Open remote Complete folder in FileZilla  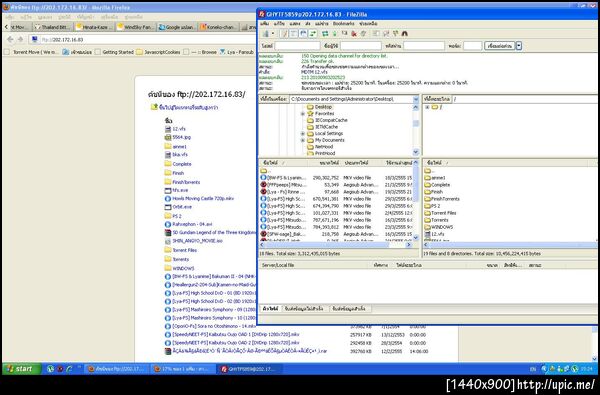click(437, 185)
